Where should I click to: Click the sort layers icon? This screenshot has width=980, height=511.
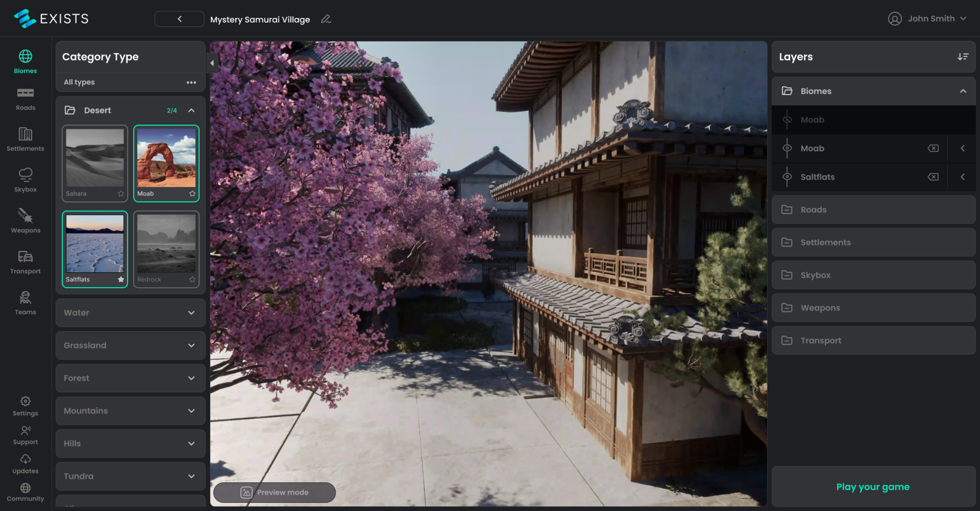pos(963,57)
